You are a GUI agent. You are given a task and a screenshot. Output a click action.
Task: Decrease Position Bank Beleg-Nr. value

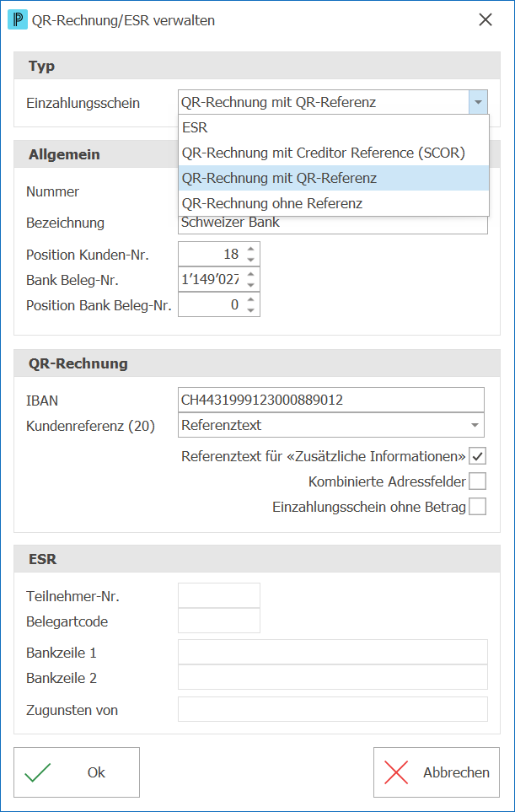point(251,310)
